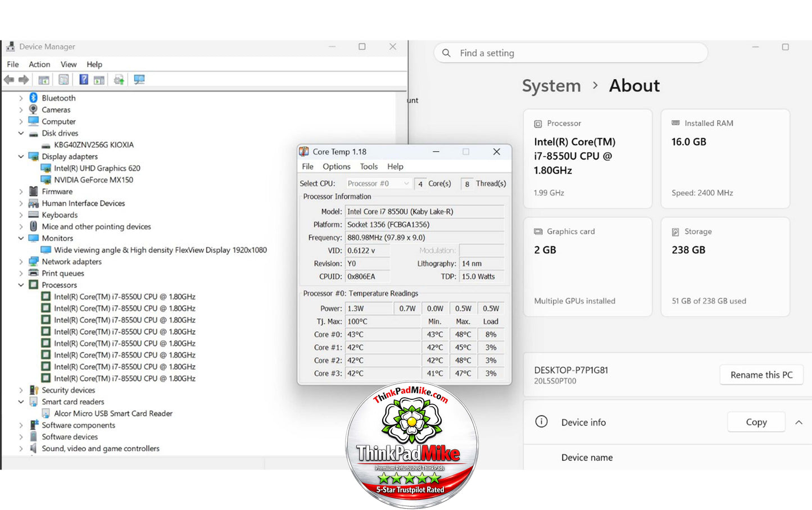Toggle the Show/Hide Action Pane toolbar icon

coord(99,80)
